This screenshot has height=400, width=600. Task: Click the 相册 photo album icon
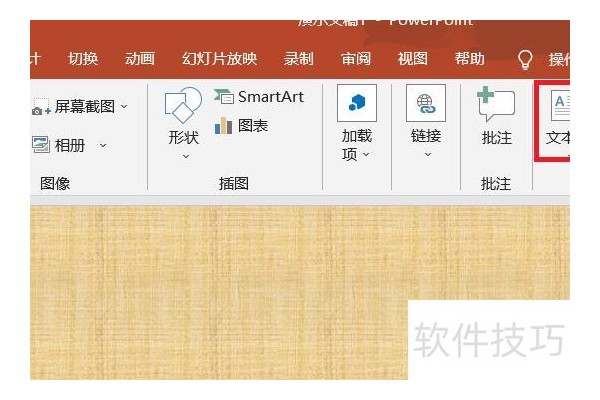[41, 145]
